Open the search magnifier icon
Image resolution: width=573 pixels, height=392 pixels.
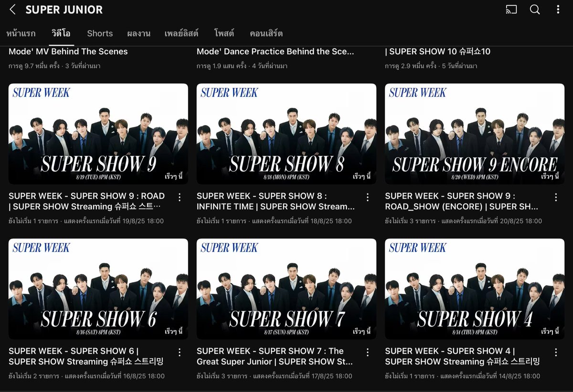(535, 10)
